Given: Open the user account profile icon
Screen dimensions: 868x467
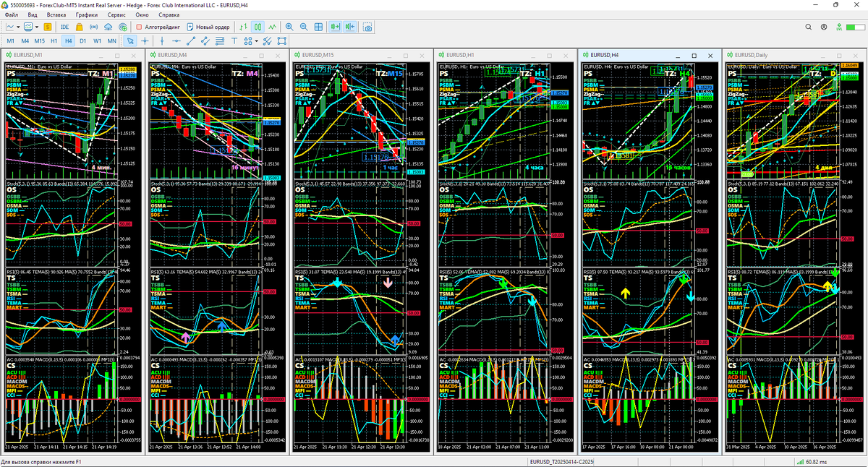Looking at the screenshot, I should point(825,27).
